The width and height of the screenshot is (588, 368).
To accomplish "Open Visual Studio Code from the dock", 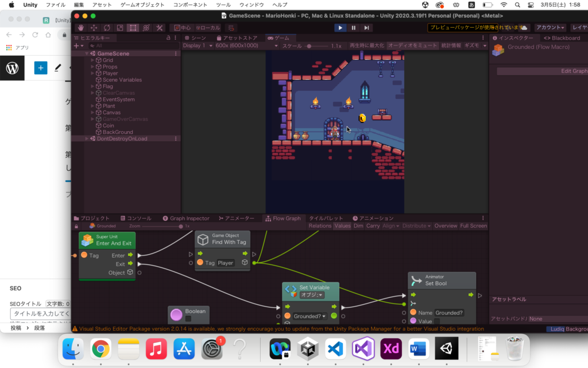I will pos(335,348).
